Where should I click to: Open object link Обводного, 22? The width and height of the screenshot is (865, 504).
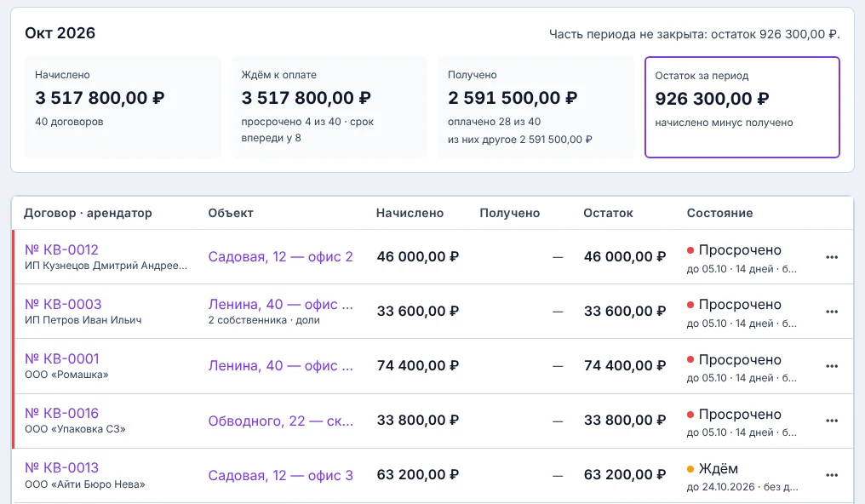[280, 421]
